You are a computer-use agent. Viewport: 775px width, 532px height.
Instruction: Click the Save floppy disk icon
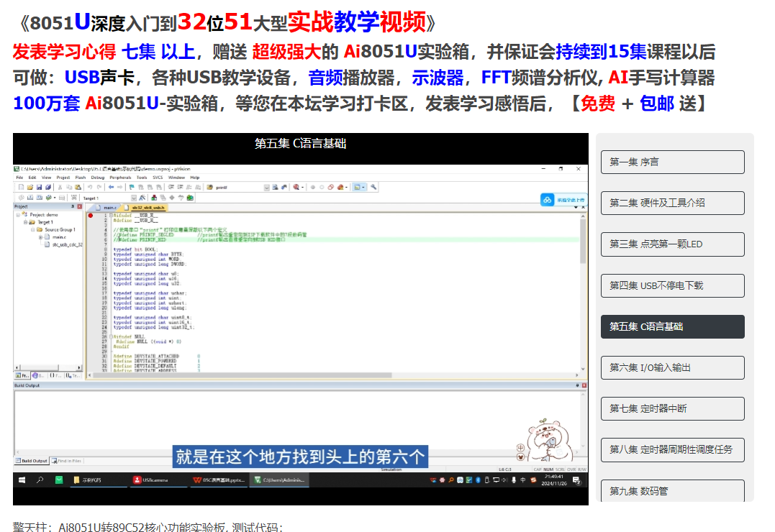pyautogui.click(x=39, y=187)
